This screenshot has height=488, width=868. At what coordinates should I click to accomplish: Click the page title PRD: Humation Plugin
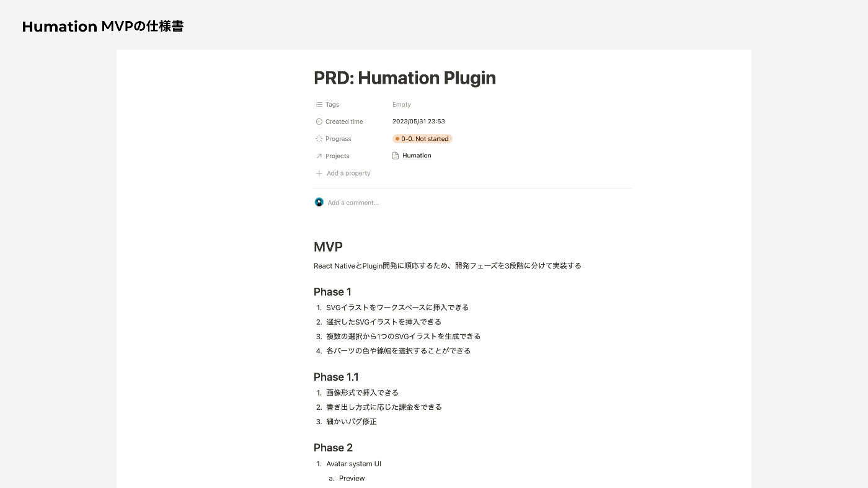pyautogui.click(x=405, y=78)
